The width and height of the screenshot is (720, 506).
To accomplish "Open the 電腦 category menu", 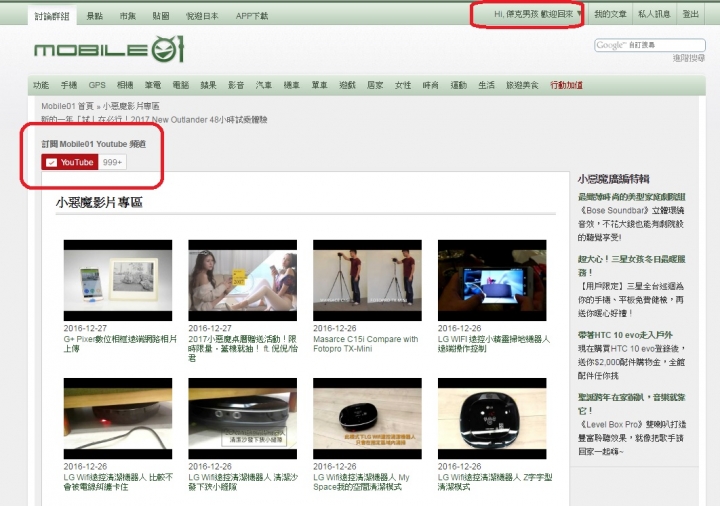I will click(180, 85).
